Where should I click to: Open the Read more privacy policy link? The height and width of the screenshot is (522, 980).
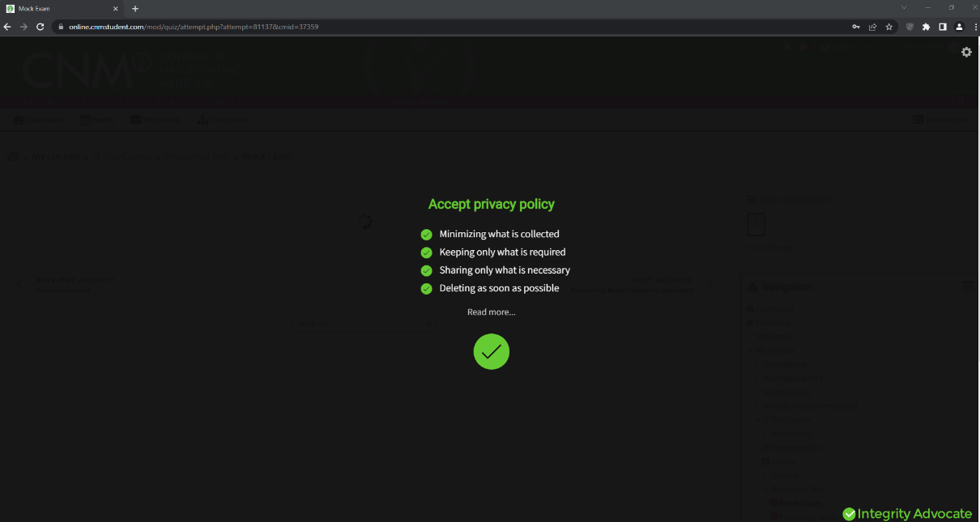[x=491, y=312]
